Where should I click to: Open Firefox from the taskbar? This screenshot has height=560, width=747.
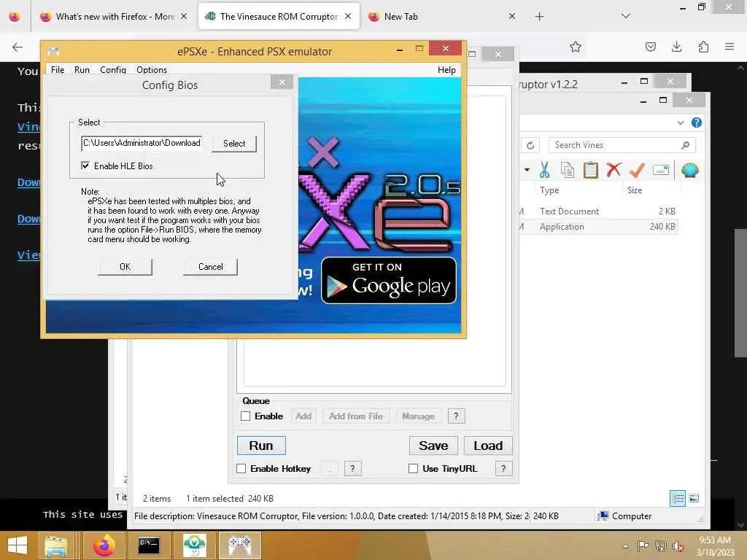point(104,545)
